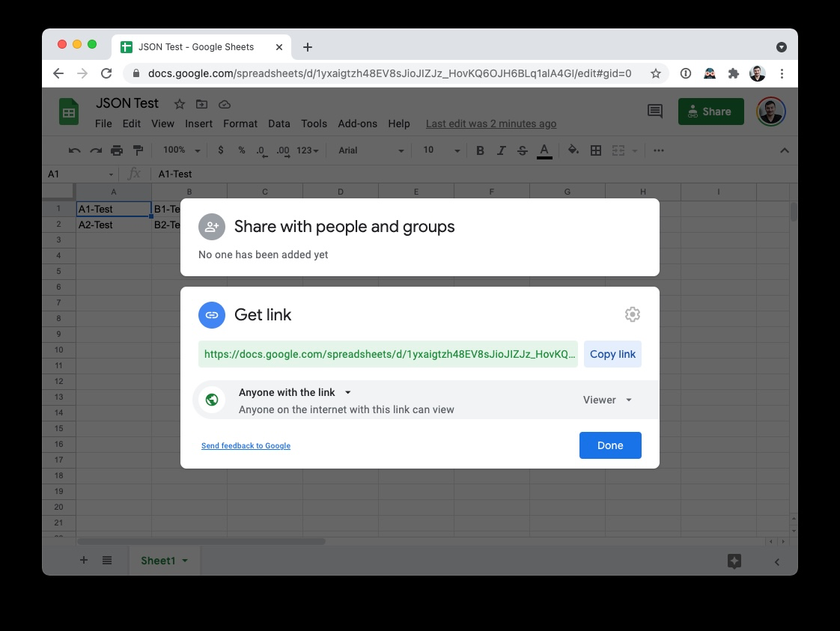Screen dimensions: 840x631
Task: Click the Borders icon
Action: pos(596,150)
